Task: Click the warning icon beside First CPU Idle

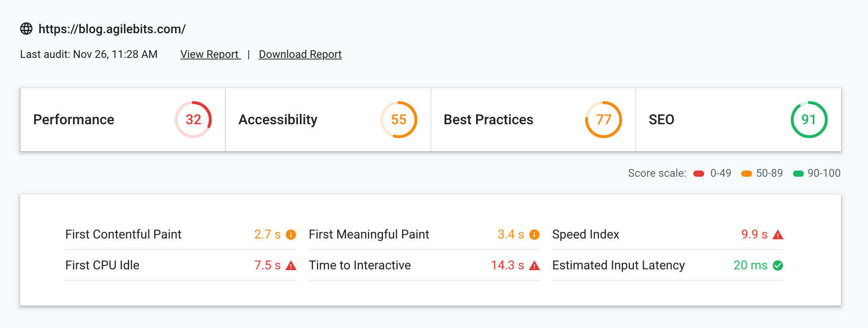Action: click(290, 265)
